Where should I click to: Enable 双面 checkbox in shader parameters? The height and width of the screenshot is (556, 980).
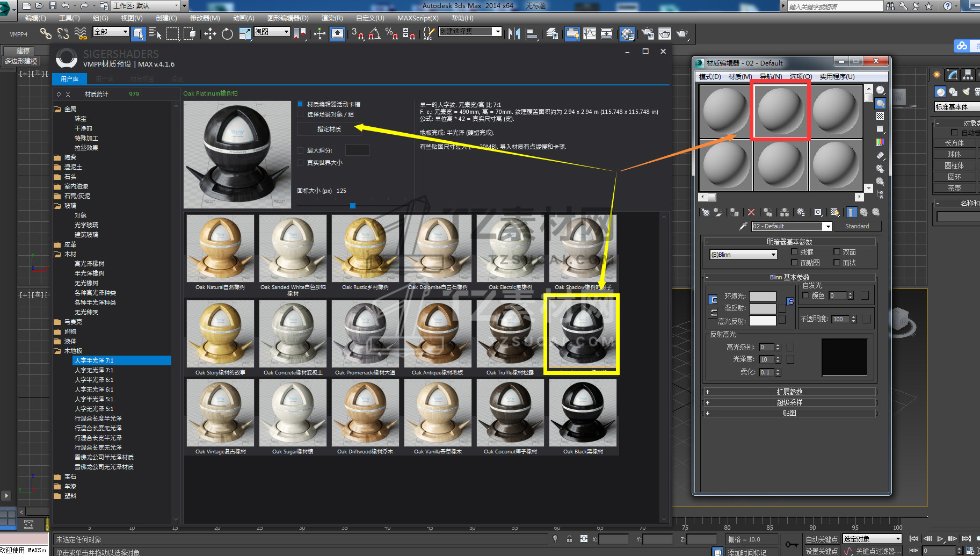pos(837,252)
